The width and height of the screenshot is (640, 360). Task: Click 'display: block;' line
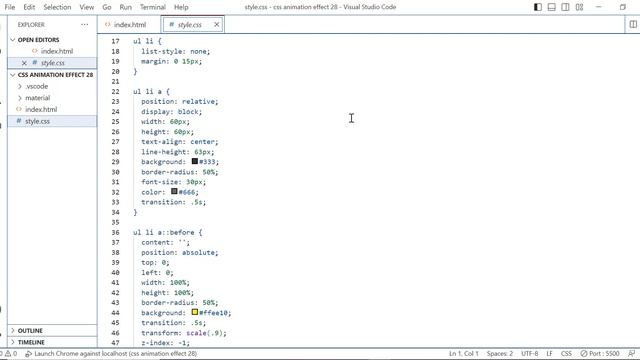point(171,111)
